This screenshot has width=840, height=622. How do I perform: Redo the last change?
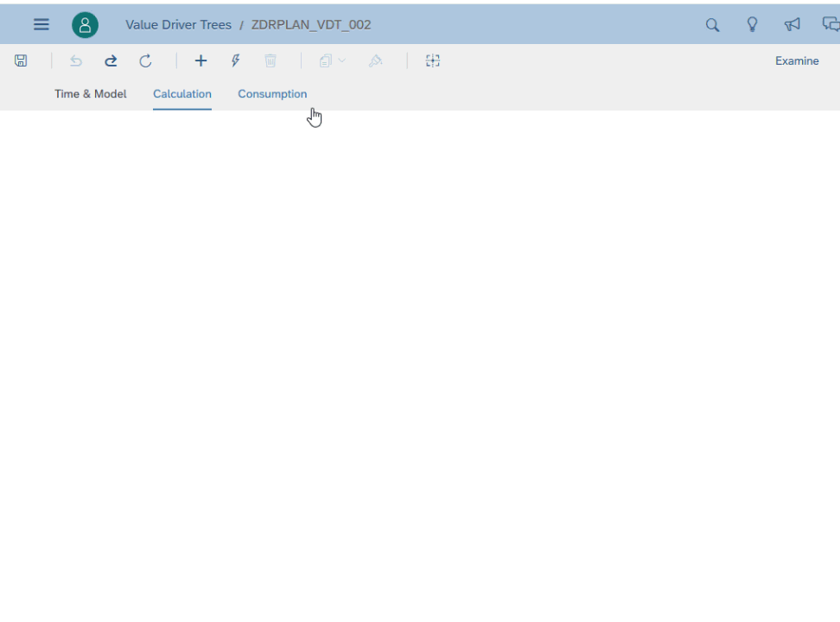coord(111,60)
